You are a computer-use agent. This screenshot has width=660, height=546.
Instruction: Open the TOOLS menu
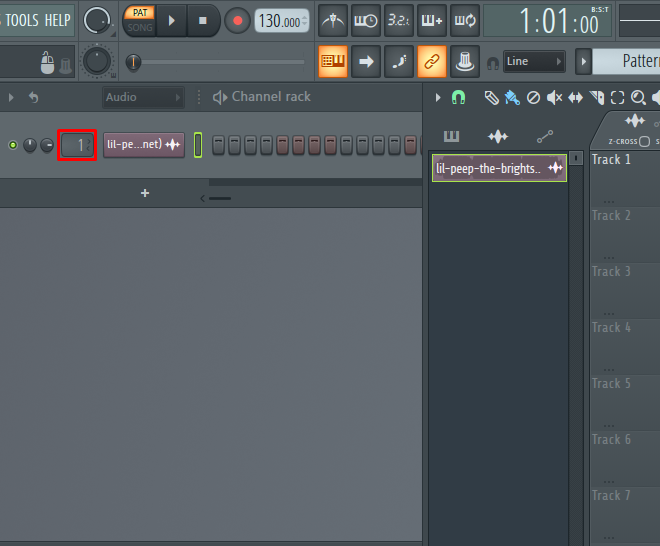click(x=21, y=20)
